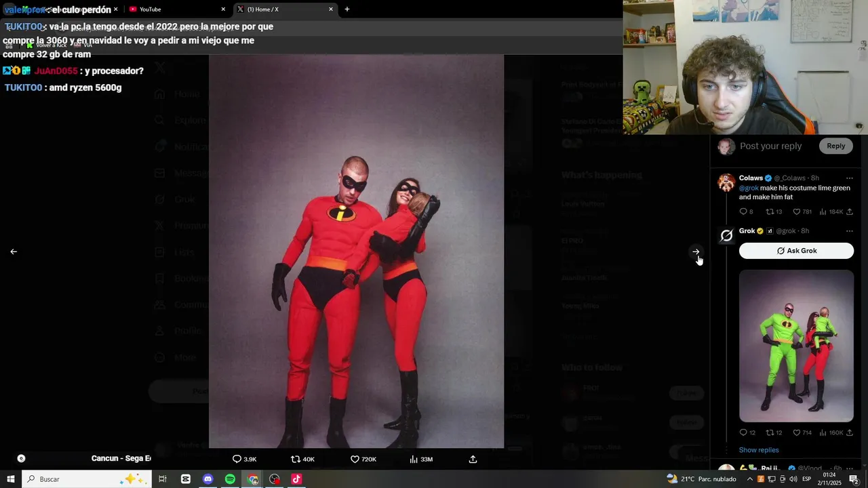This screenshot has width=868, height=488.
Task: Go to the previous image with the left arrow
Action: (14, 251)
